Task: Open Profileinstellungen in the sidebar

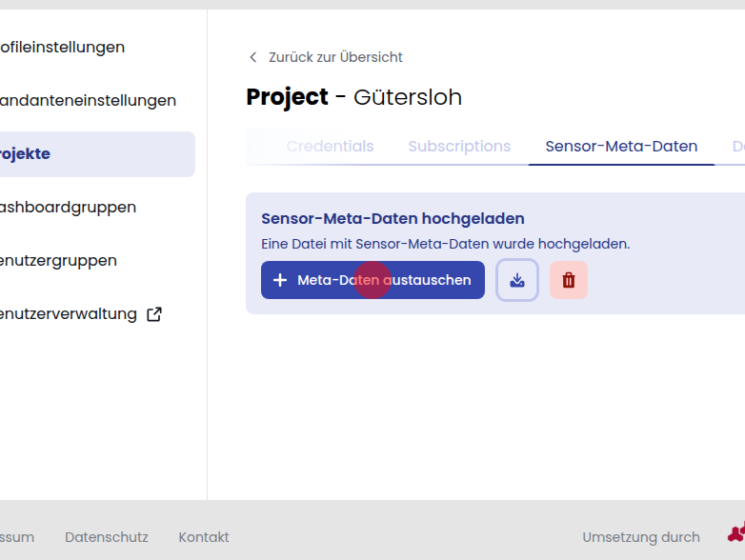Action: (62, 48)
